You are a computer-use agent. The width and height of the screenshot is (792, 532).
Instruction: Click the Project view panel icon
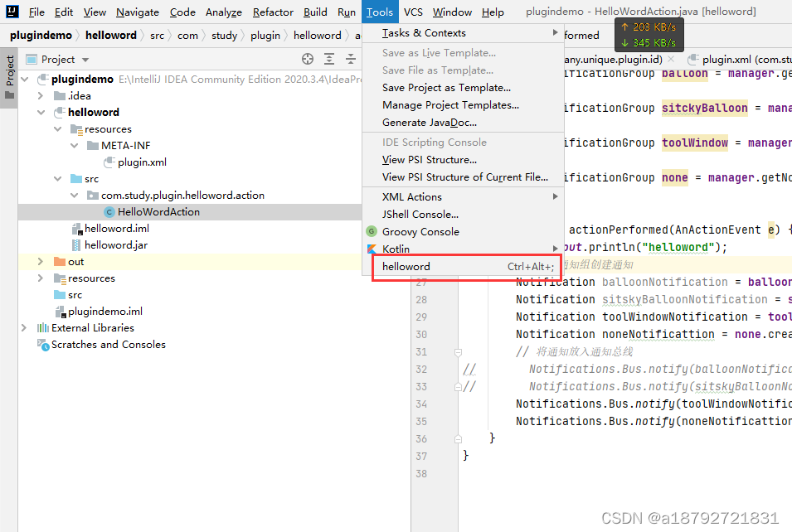(32, 60)
